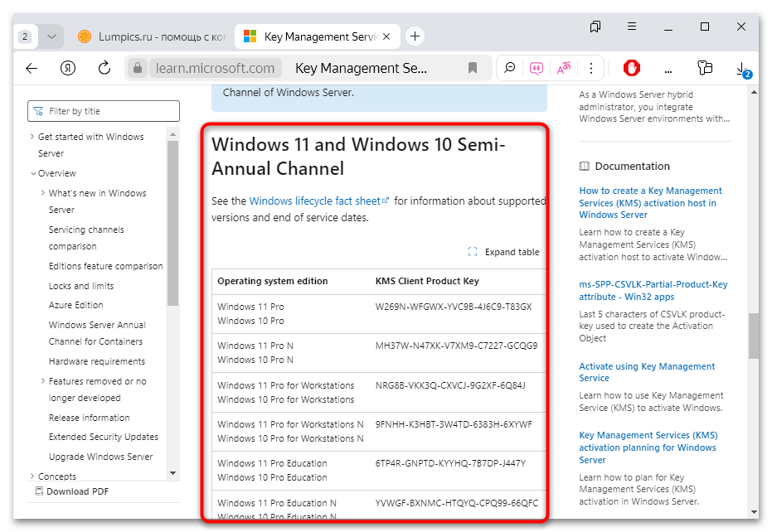Image resolution: width=772 pixels, height=532 pixels.
Task: Open the downloads arrow with badge 2
Action: point(742,69)
